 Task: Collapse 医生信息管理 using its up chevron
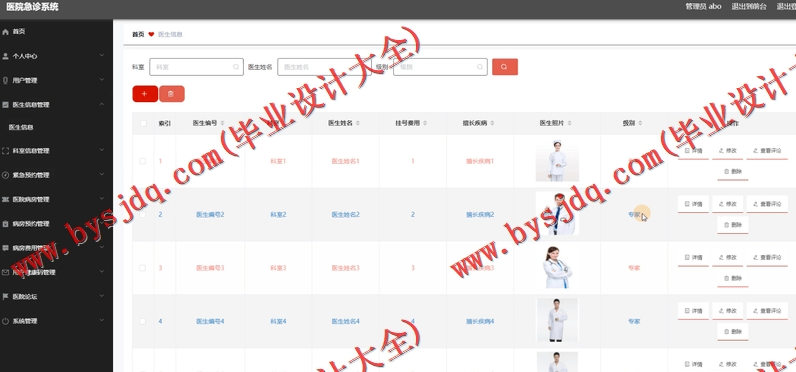(102, 104)
